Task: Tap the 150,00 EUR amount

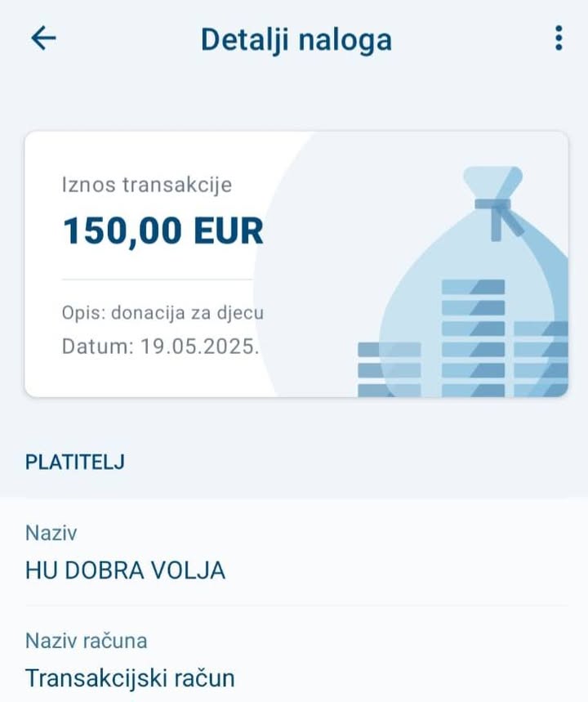Action: (163, 231)
